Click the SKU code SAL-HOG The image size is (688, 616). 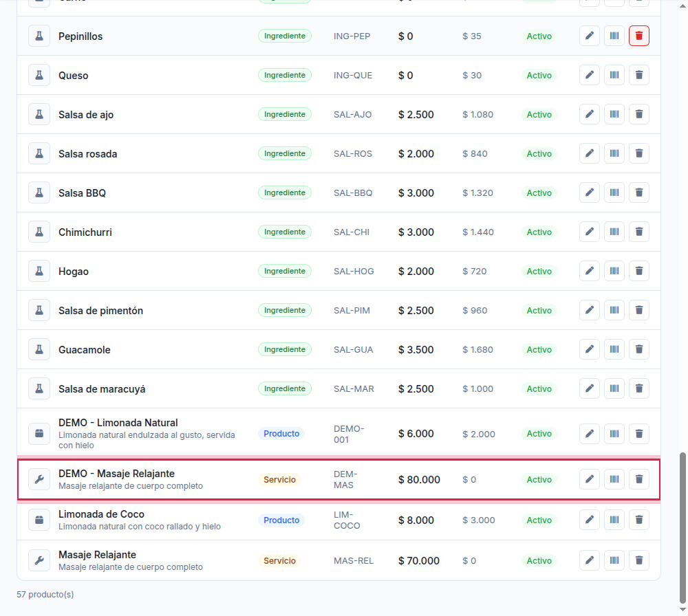tap(354, 272)
